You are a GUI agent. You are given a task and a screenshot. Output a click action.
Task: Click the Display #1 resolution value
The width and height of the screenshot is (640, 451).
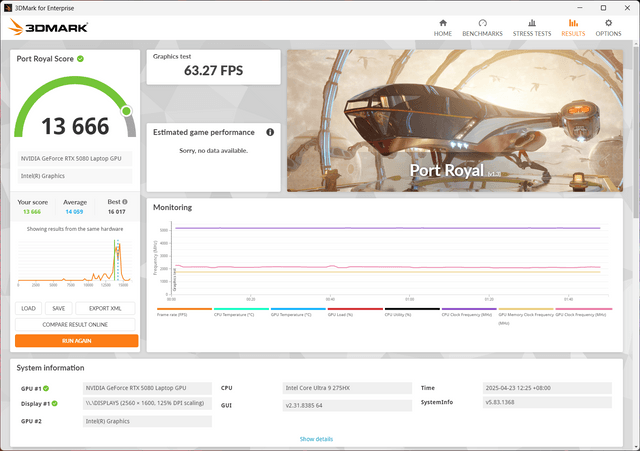tap(147, 403)
